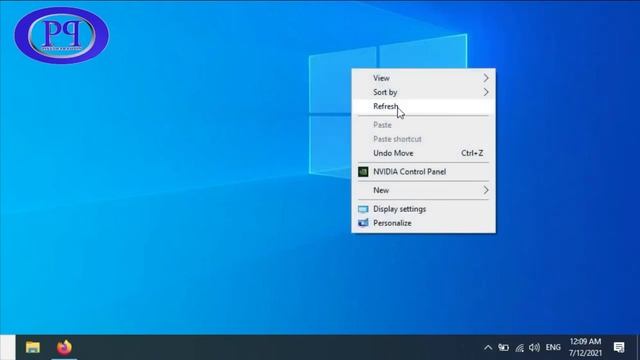This screenshot has height=360, width=640.
Task: Click the Display settings monitor icon
Action: (x=363, y=209)
